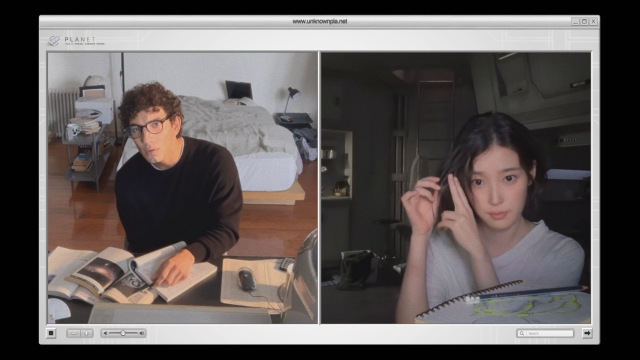This screenshot has width=640, height=360.
Task: Click the down arrow button in bottom toolbar
Action: click(x=87, y=333)
